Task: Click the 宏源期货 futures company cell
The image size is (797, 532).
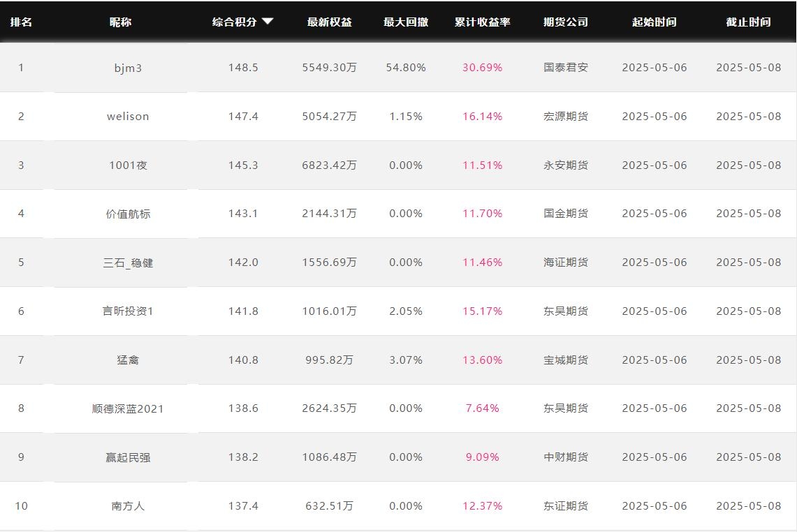Action: coord(566,117)
